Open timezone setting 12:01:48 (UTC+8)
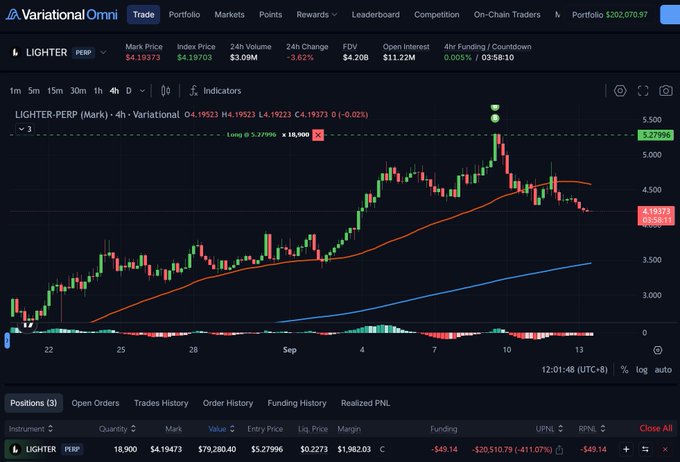This screenshot has height=462, width=680. [x=574, y=370]
